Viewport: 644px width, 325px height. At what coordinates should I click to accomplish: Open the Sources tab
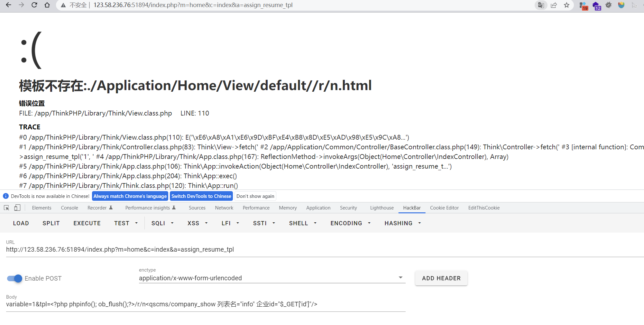[x=197, y=208]
